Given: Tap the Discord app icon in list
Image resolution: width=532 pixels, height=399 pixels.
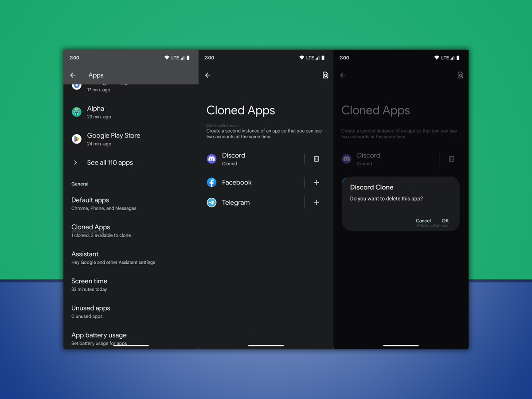Looking at the screenshot, I should click(212, 159).
